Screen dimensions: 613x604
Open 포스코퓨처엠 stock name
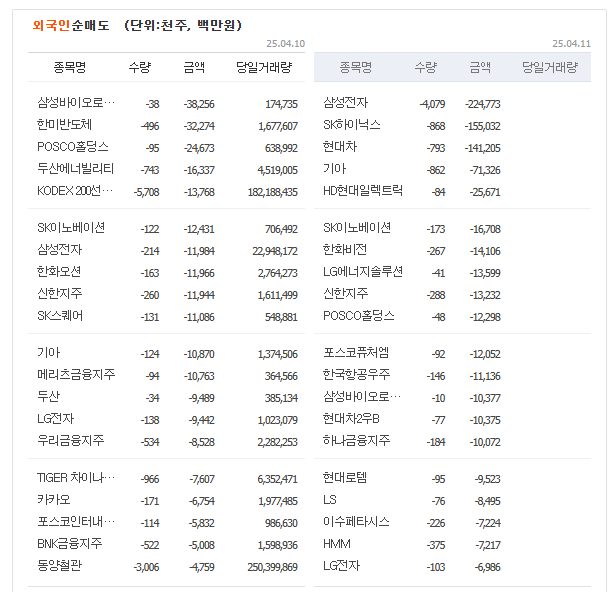pos(356,353)
